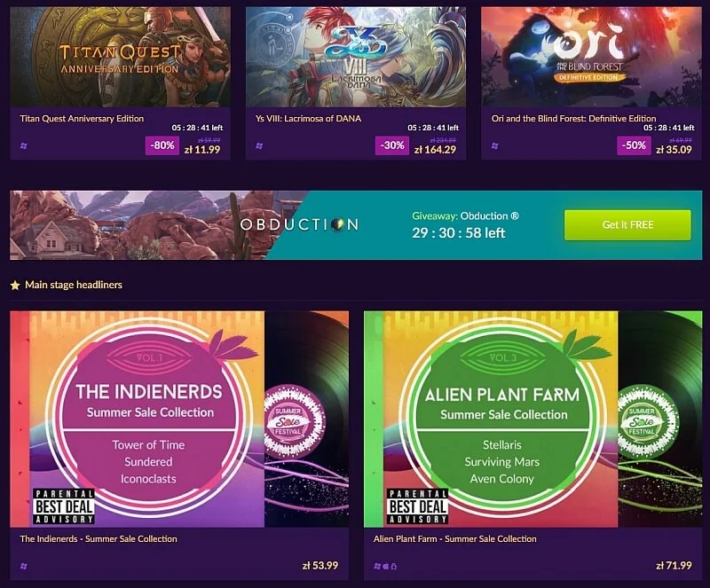Click the Get it FREE button

click(627, 225)
